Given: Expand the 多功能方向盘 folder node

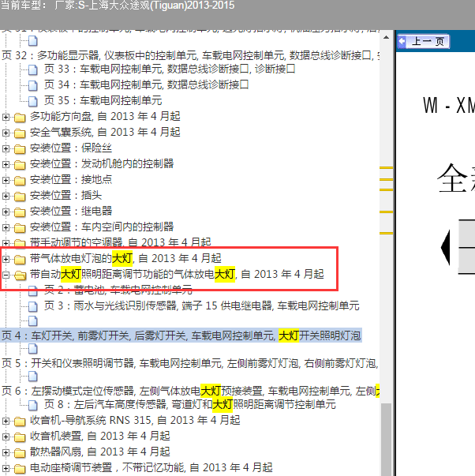Looking at the screenshot, I should pos(6,117).
